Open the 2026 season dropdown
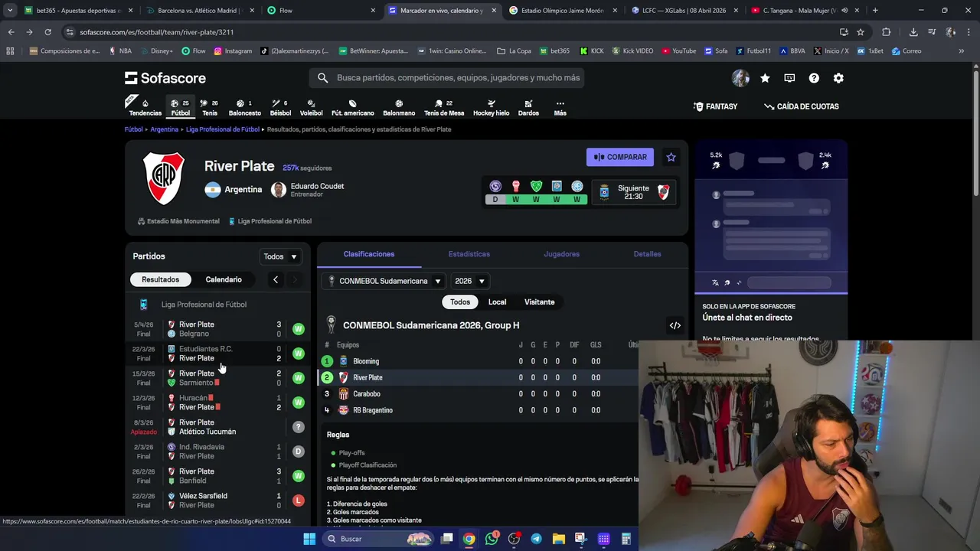 click(469, 281)
